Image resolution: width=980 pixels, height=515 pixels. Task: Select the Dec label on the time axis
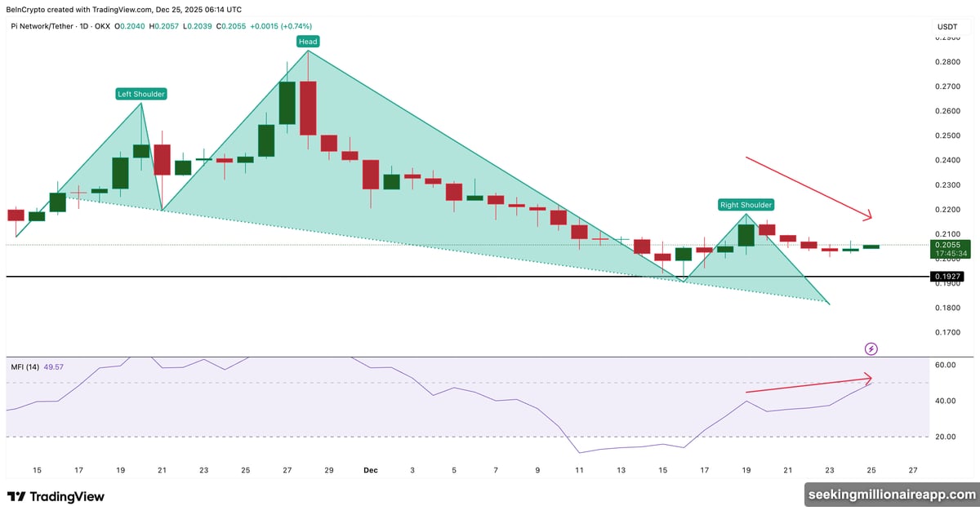370,470
